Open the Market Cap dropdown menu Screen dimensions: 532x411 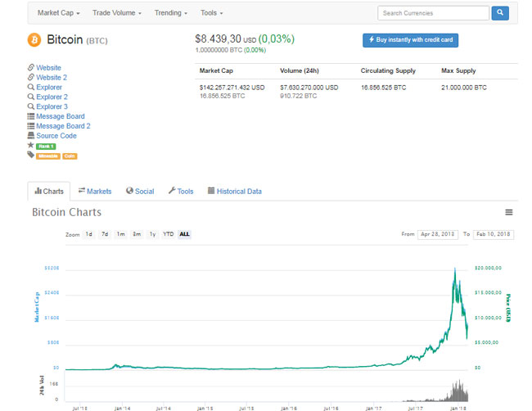click(x=59, y=13)
